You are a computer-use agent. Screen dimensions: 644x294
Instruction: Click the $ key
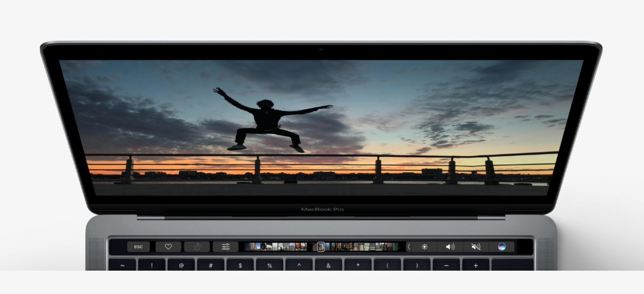240,265
